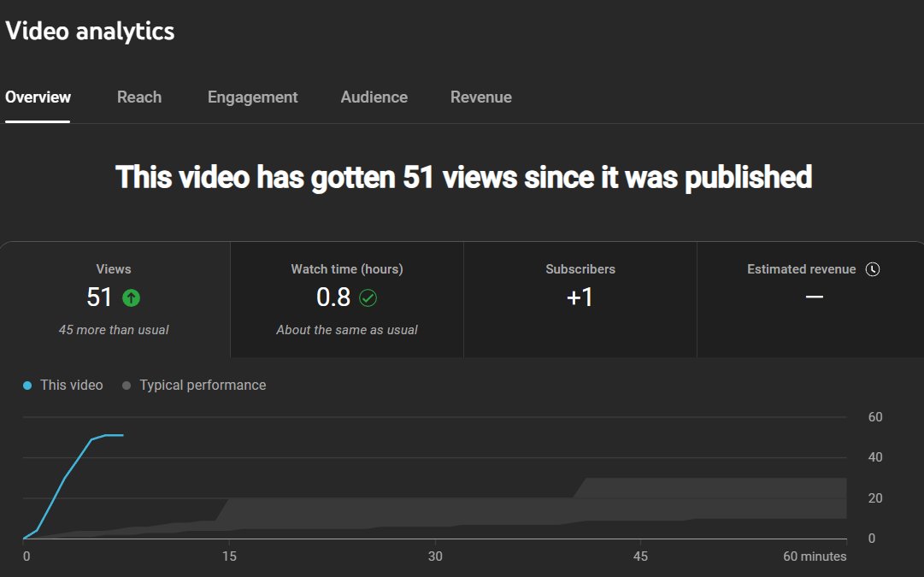The width and height of the screenshot is (924, 577).
Task: Click the end of the blue line graph
Action: click(x=122, y=435)
